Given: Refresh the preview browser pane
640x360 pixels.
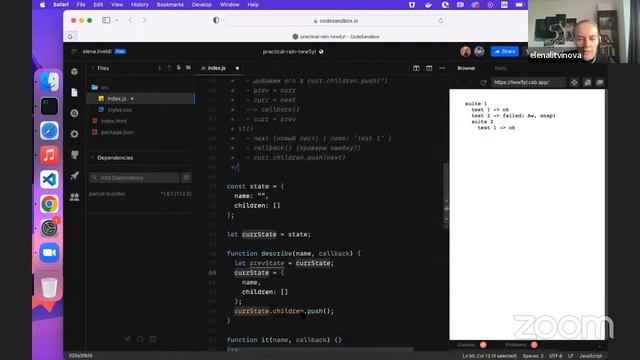Looking at the screenshot, I should (x=483, y=82).
